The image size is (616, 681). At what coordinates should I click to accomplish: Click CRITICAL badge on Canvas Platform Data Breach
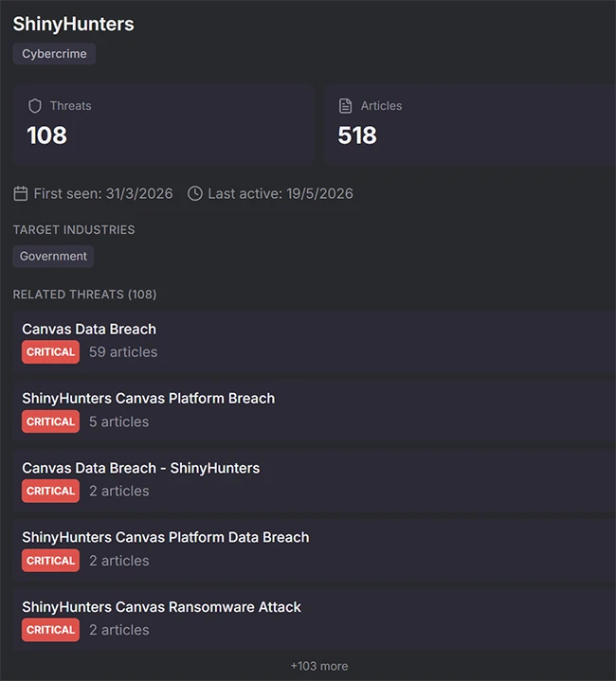click(51, 561)
